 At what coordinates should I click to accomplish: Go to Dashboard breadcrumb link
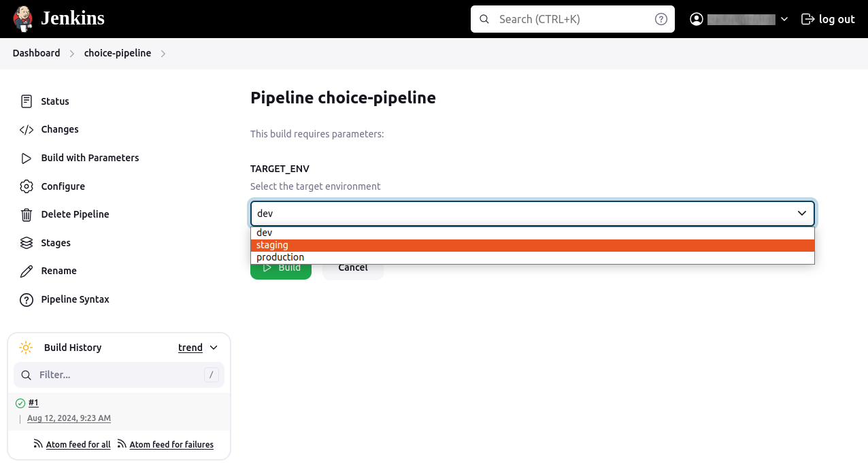pos(36,53)
